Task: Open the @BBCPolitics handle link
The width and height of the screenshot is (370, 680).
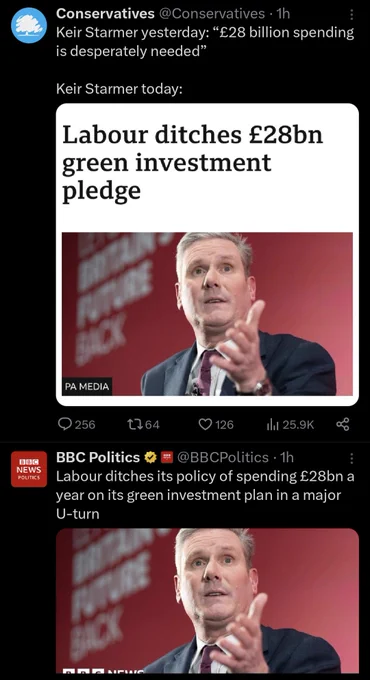Action: (x=223, y=457)
